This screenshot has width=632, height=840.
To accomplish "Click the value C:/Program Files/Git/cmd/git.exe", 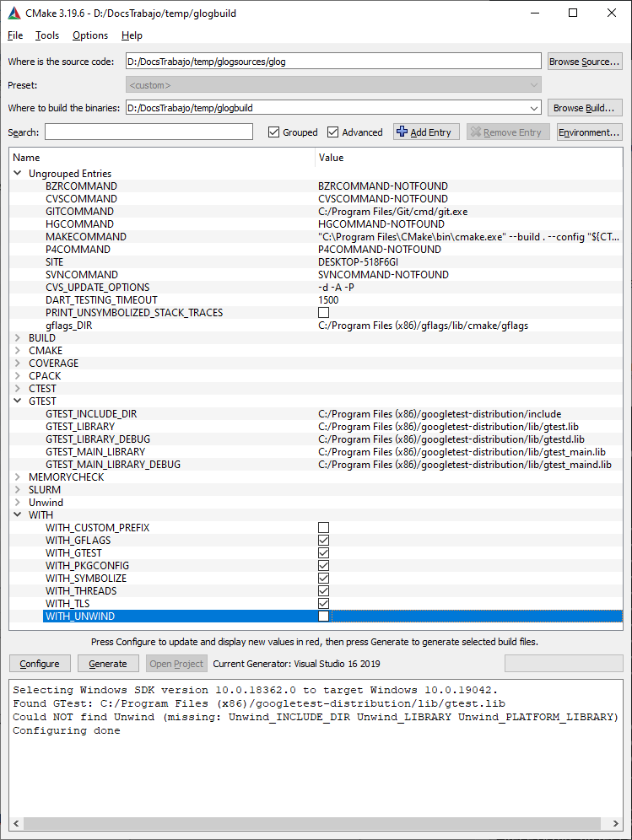I will coord(393,211).
